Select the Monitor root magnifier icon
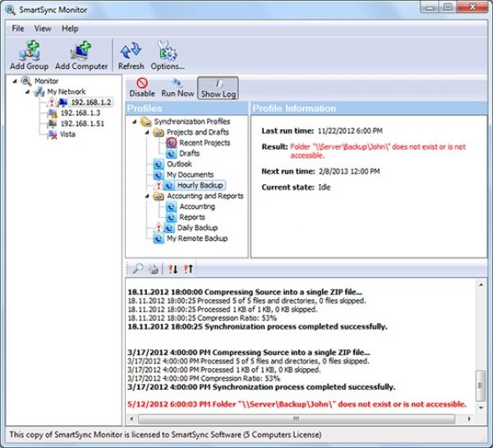This screenshot has height=448, width=493. [x=26, y=81]
